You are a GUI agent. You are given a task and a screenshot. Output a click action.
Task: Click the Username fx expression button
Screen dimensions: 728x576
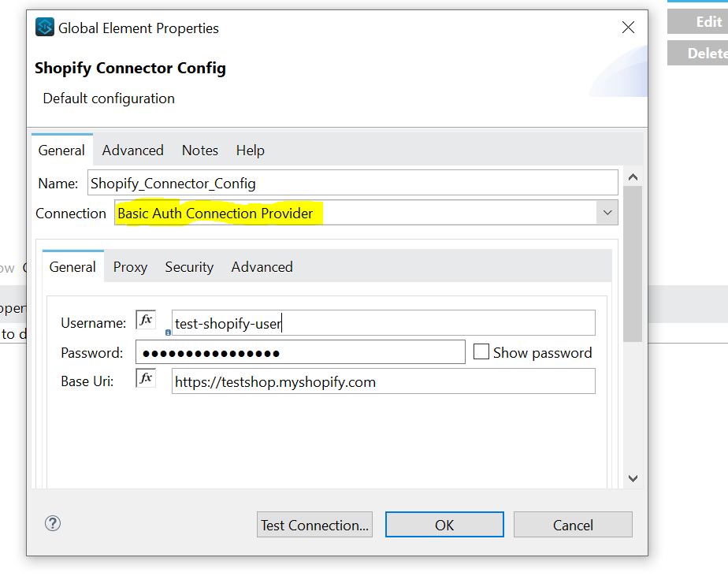pyautogui.click(x=145, y=320)
